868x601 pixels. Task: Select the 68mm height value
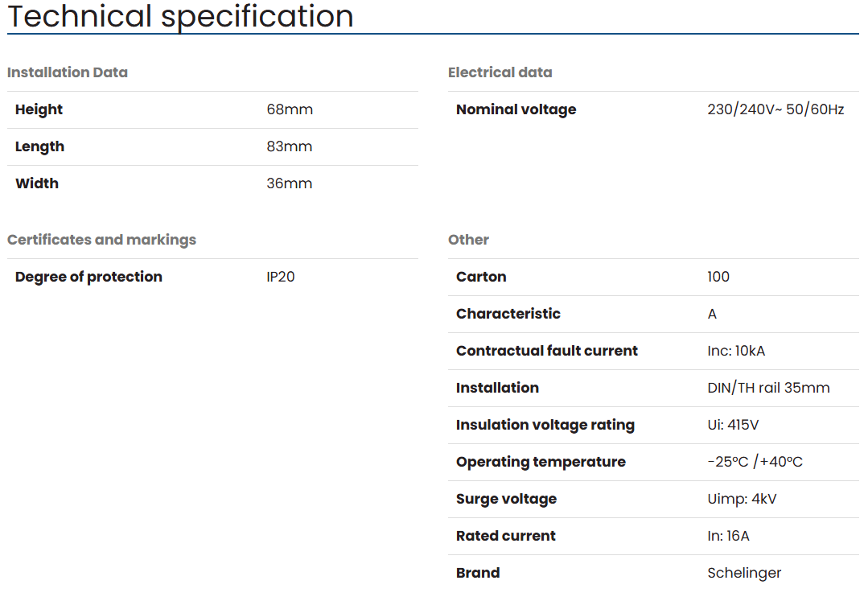(x=290, y=109)
